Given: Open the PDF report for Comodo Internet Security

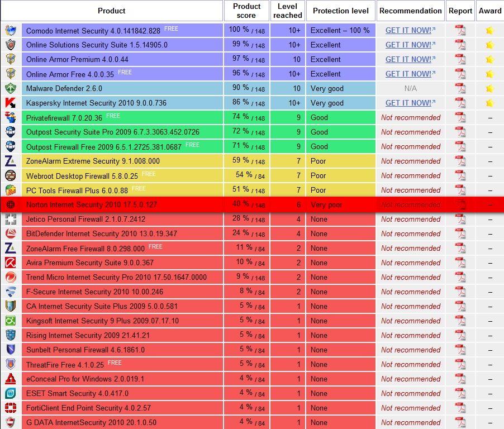Looking at the screenshot, I should [460, 31].
